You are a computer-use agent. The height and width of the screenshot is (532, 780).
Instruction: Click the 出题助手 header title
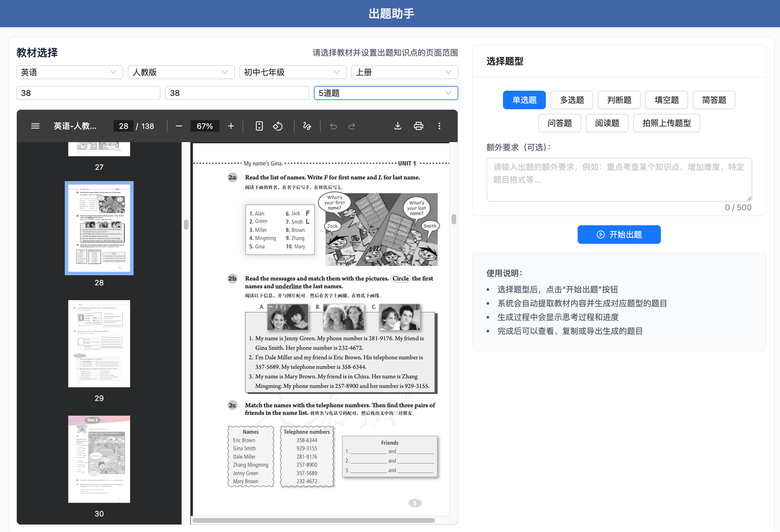pos(391,13)
